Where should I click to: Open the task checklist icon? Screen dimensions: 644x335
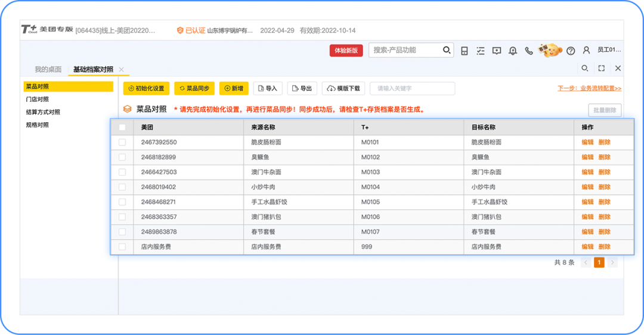click(481, 51)
